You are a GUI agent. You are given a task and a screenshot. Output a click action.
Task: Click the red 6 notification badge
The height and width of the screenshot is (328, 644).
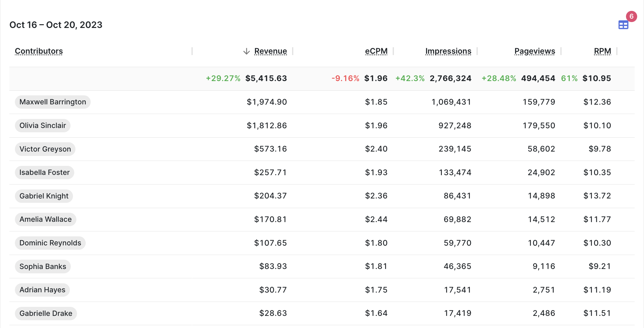point(631,16)
